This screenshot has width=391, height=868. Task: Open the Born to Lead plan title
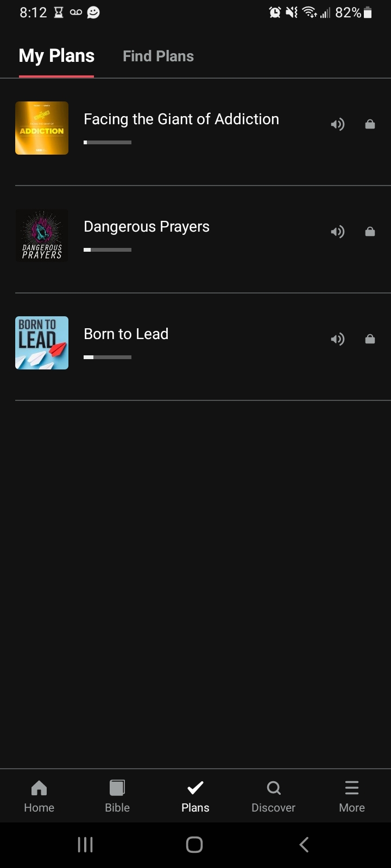click(126, 334)
